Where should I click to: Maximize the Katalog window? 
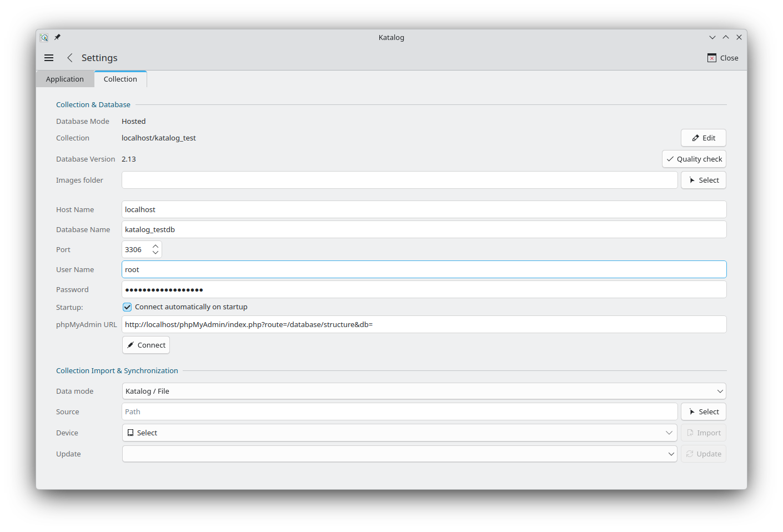click(x=726, y=37)
